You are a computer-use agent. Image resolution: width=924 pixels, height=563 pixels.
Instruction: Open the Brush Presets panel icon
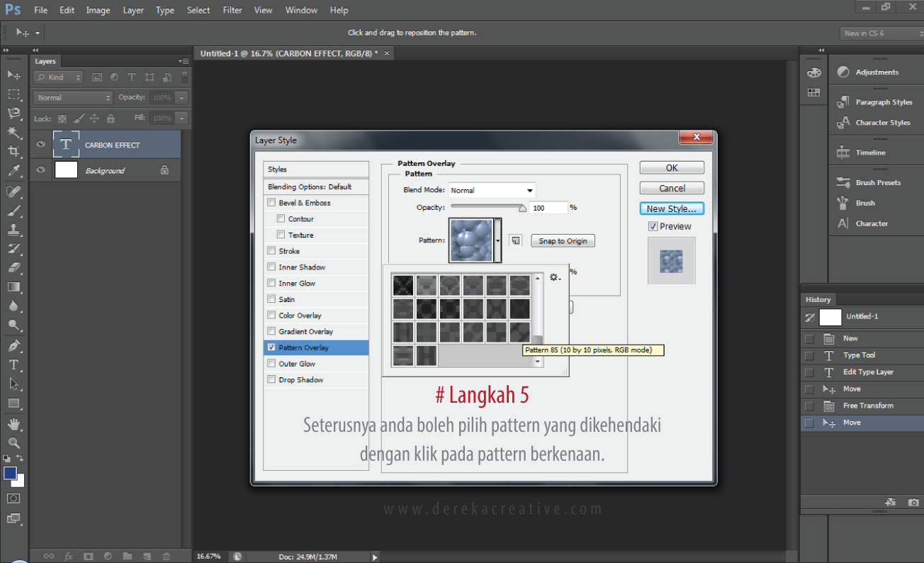point(843,182)
